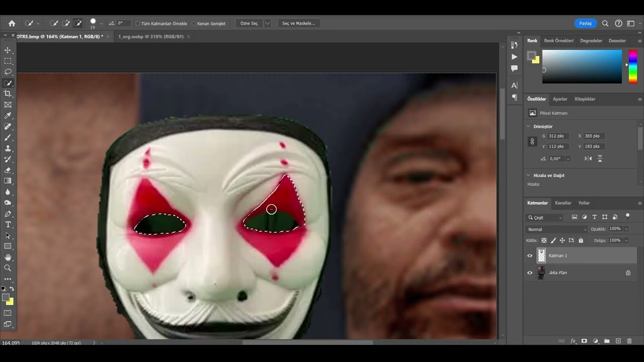Click the add layer mask icon
Screen dimensions: 644x362
point(584,341)
